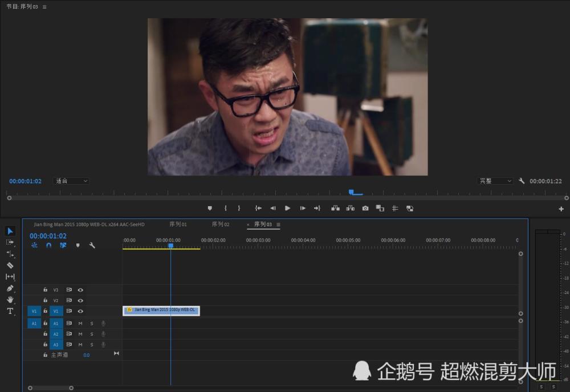Toggle V3 track visibility eye
Screen dimensions: 570x392
80,290
